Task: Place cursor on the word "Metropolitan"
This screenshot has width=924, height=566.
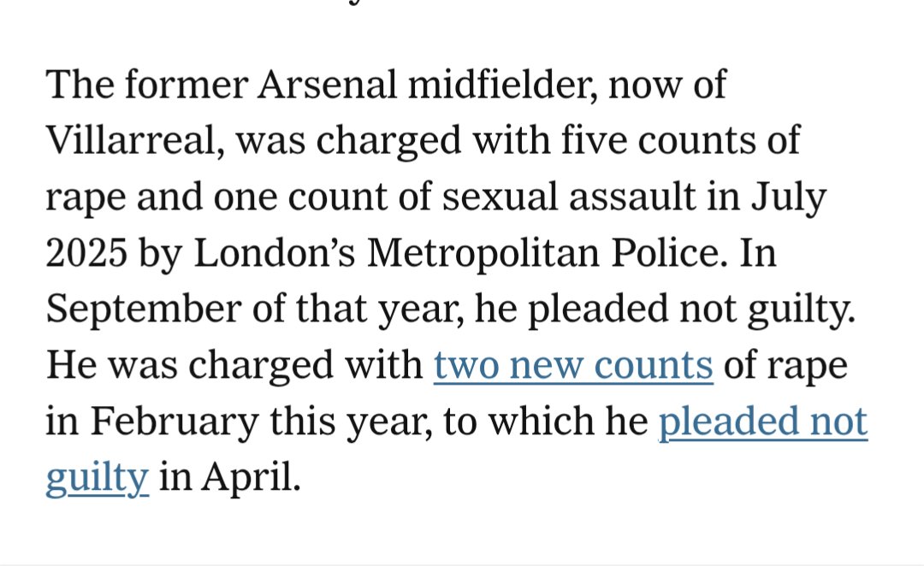Action: [483, 253]
